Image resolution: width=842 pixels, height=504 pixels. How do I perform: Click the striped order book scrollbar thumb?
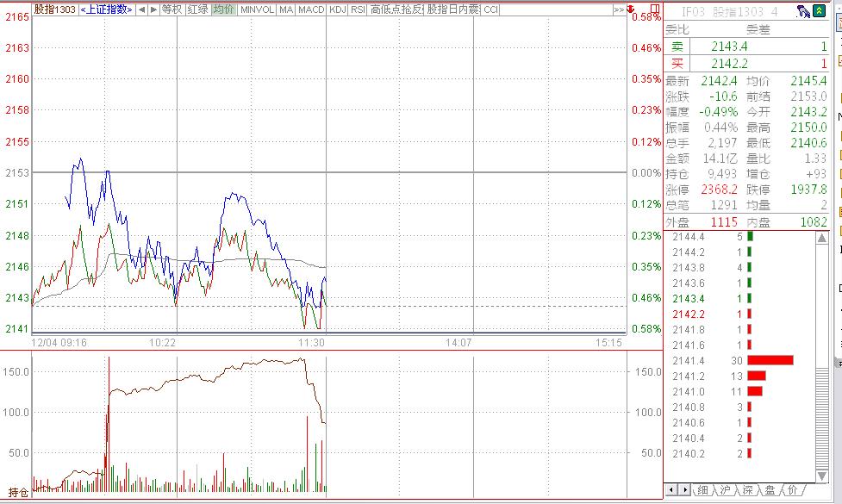822,419
